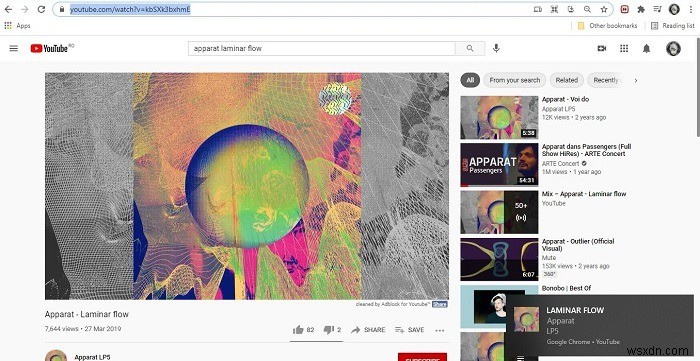Open the Mix – Apparat - Laminar flow title

pyautogui.click(x=584, y=194)
